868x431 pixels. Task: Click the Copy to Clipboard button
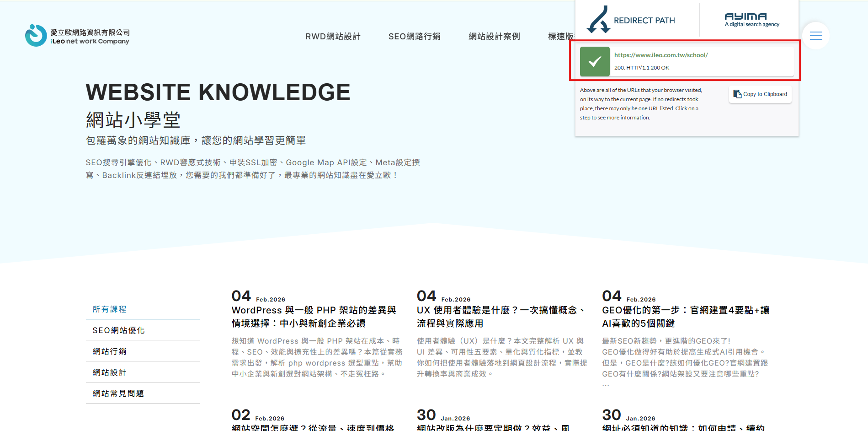[x=760, y=94]
